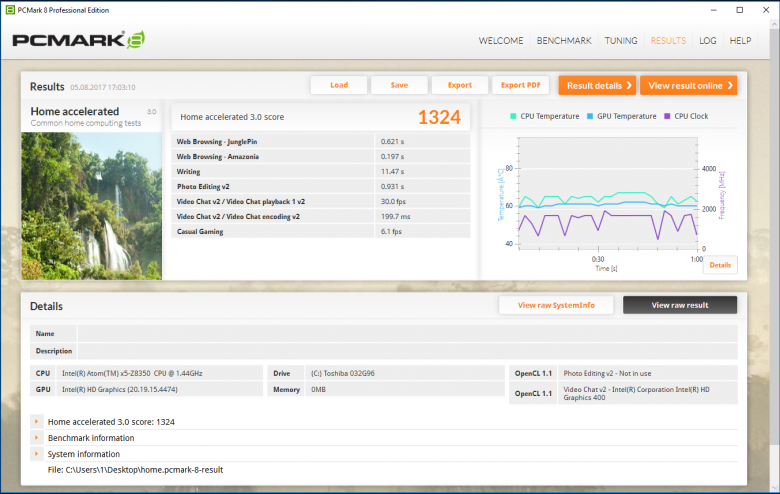
Task: Open the Log tab
Action: (707, 41)
